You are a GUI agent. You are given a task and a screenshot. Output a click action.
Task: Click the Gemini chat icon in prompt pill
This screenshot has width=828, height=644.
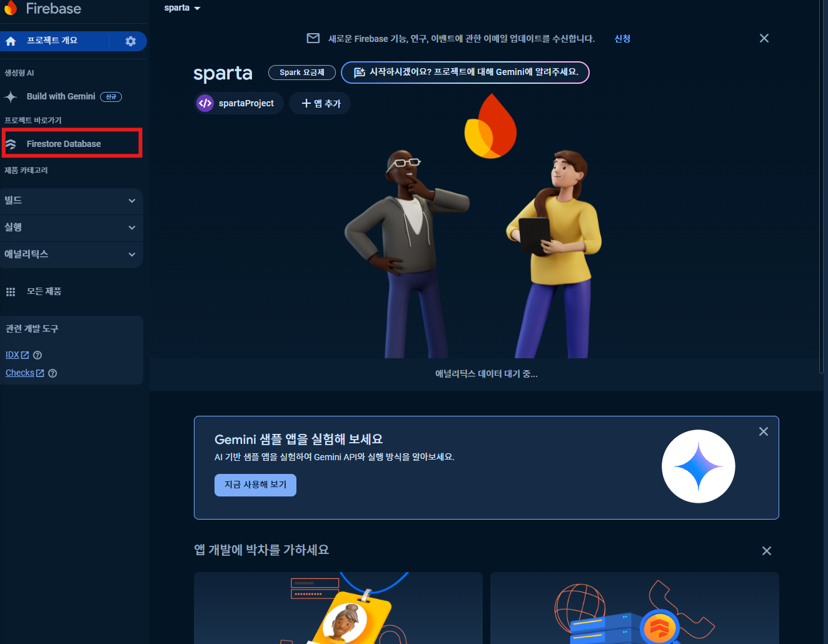tap(360, 73)
